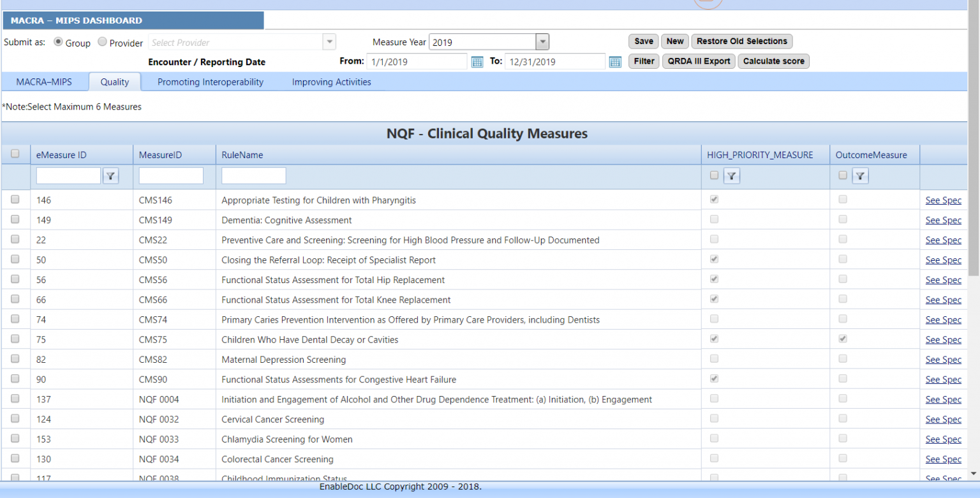Check the row checkbox for CMS82
The image size is (980, 498).
pyautogui.click(x=15, y=358)
